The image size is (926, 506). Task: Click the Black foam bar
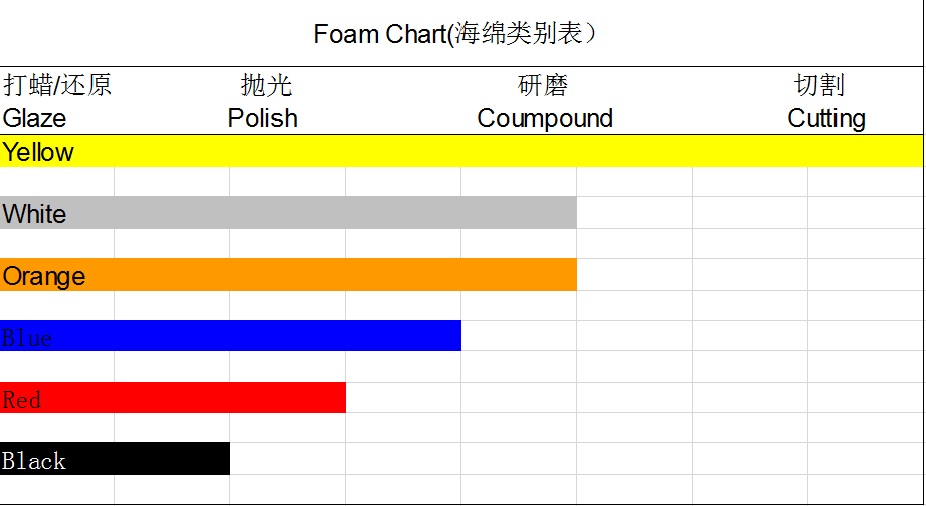click(115, 459)
